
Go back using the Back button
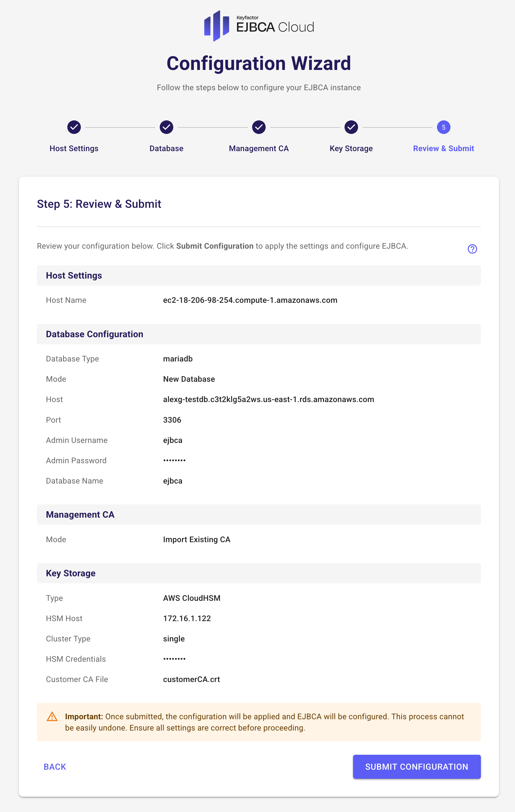(x=55, y=767)
